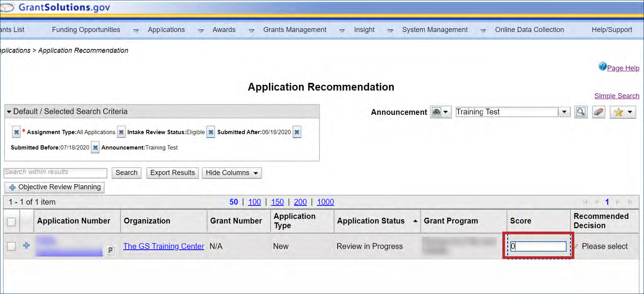This screenshot has width=644, height=294.
Task: Open The GS Training Center link
Action: tap(164, 246)
